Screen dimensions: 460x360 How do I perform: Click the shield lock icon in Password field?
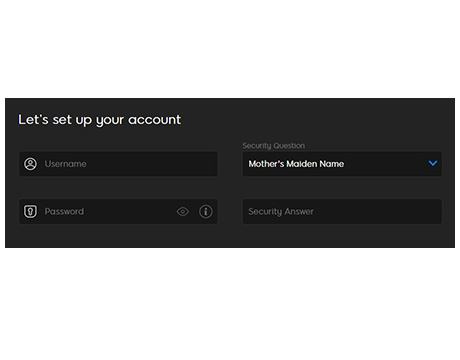point(30,211)
